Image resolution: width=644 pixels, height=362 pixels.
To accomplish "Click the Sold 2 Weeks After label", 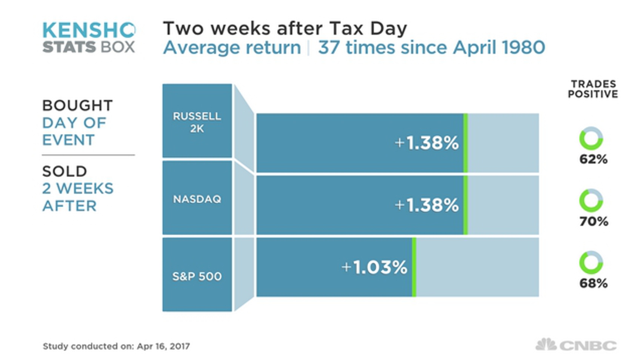I will click(78, 189).
